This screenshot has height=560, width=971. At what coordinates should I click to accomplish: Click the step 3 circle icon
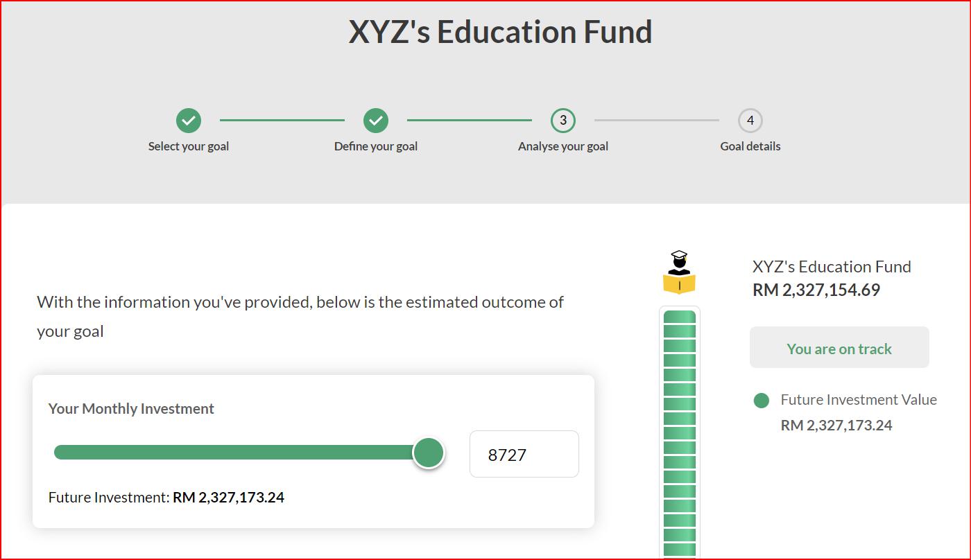coord(563,121)
